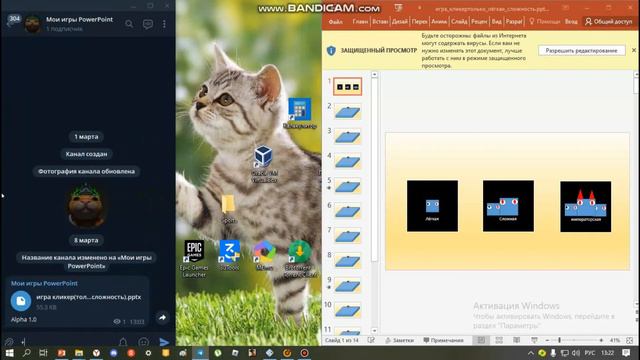This screenshot has width=640, height=360.
Task: Close the protected view message bar
Action: tap(634, 50)
